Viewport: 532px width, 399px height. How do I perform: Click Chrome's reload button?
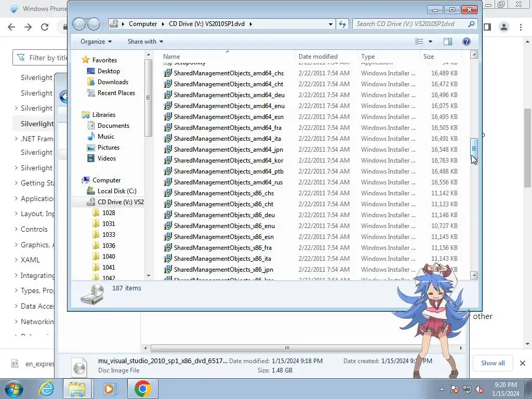(x=45, y=27)
